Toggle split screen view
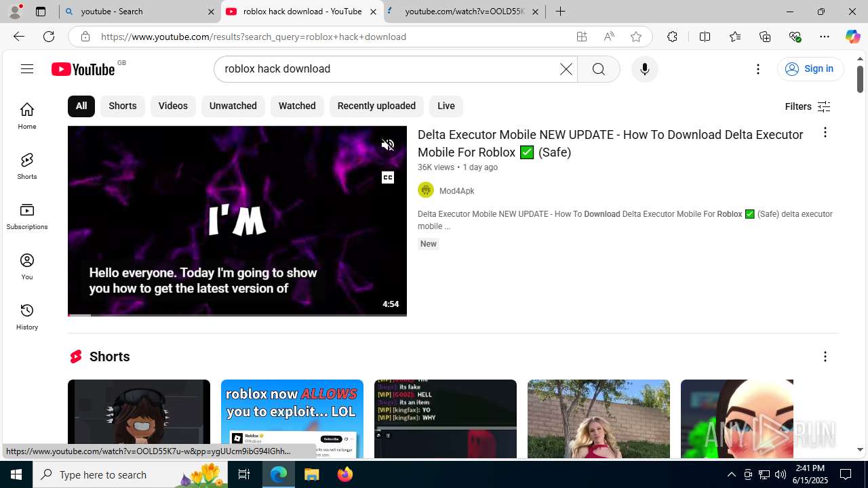This screenshot has width=868, height=488. (705, 37)
